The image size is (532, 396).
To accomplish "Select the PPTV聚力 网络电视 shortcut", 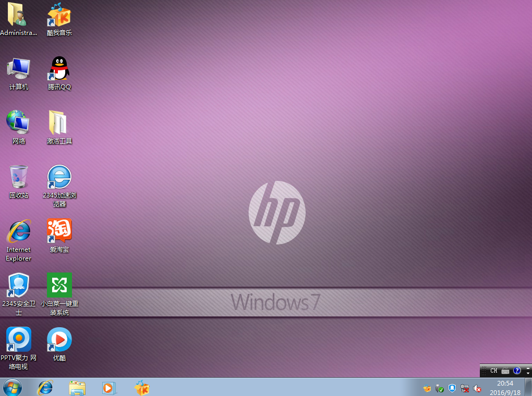I will click(x=19, y=349).
